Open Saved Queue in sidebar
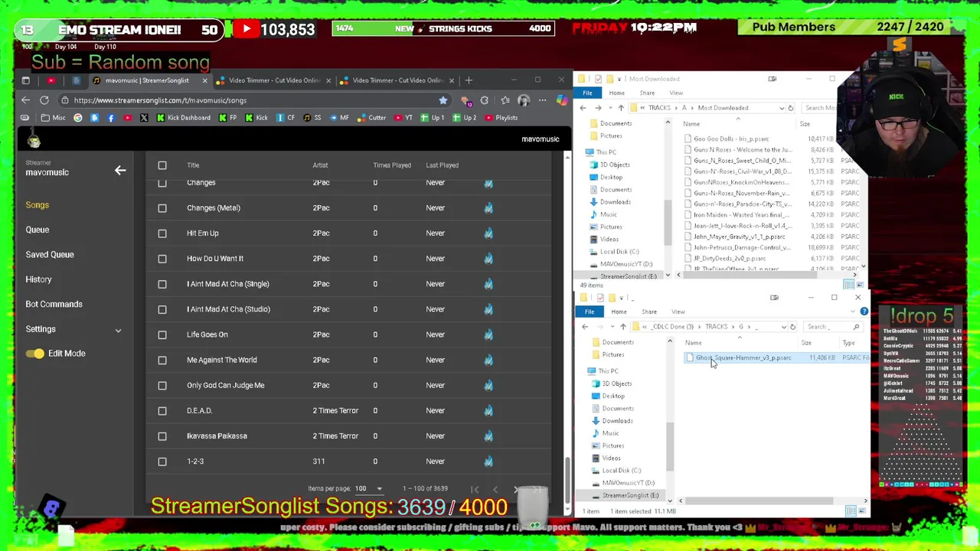The image size is (980, 551). pyautogui.click(x=50, y=254)
